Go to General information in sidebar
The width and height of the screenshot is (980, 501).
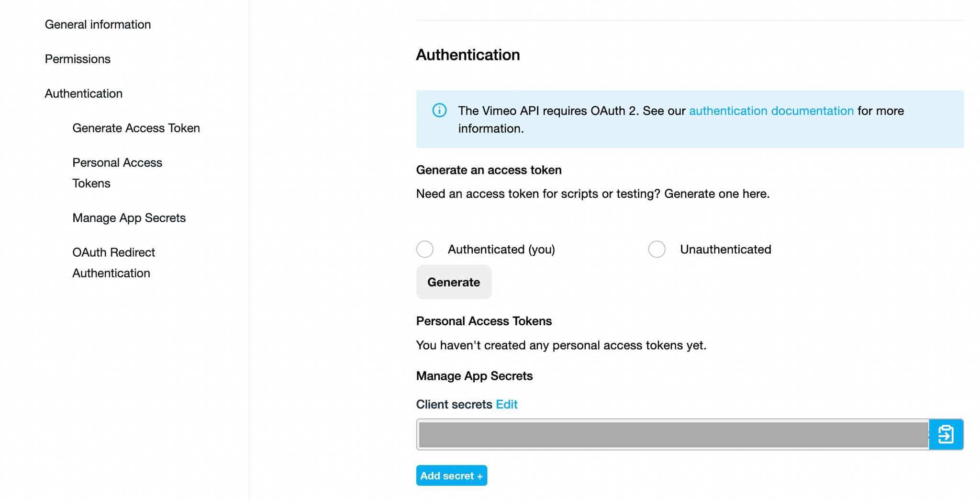point(98,24)
